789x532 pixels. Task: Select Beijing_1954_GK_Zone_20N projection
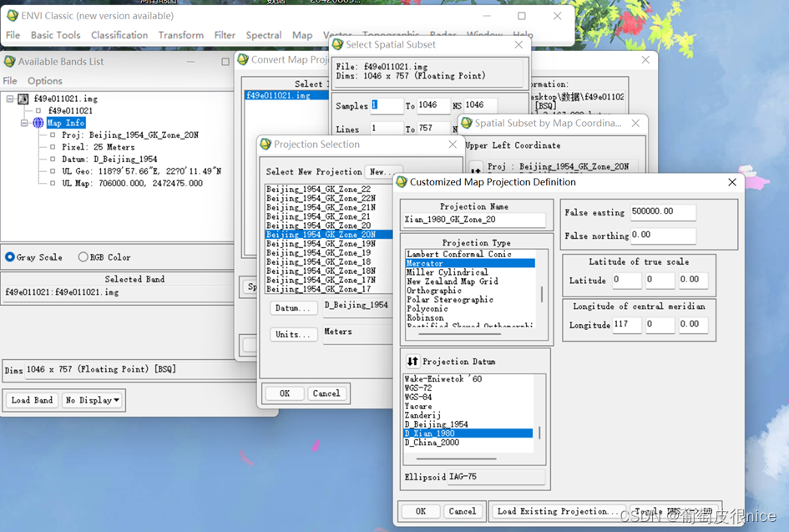[329, 235]
